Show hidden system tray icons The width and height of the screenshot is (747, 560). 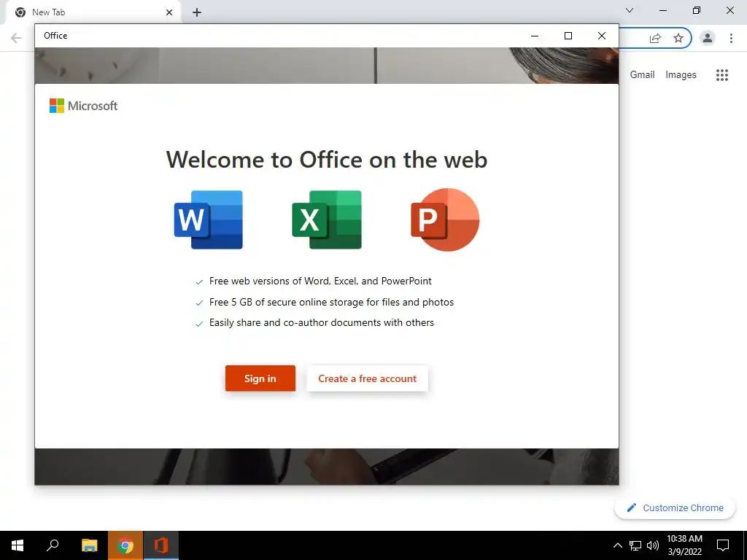tap(617, 545)
